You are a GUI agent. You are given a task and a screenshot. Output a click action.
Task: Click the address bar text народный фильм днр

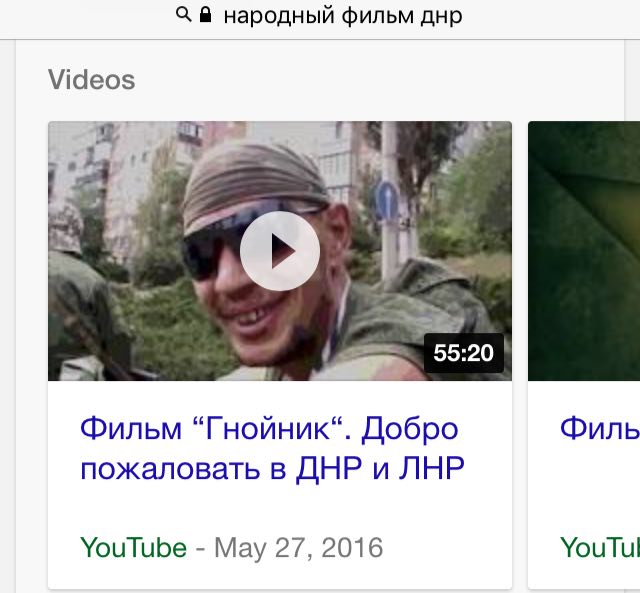click(343, 16)
